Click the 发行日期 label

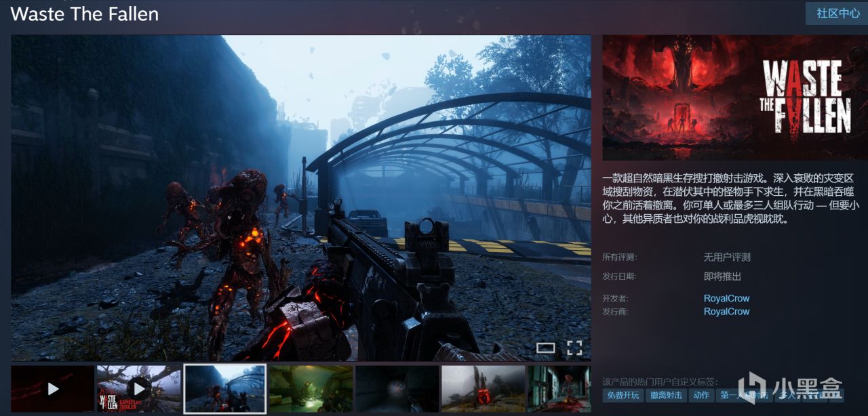(620, 276)
